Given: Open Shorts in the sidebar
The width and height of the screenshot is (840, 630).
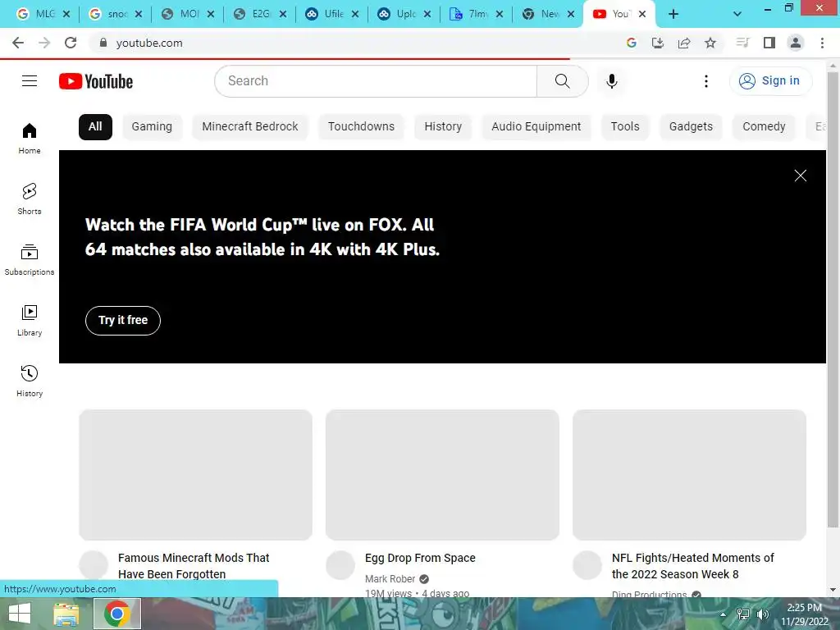Looking at the screenshot, I should click(30, 199).
